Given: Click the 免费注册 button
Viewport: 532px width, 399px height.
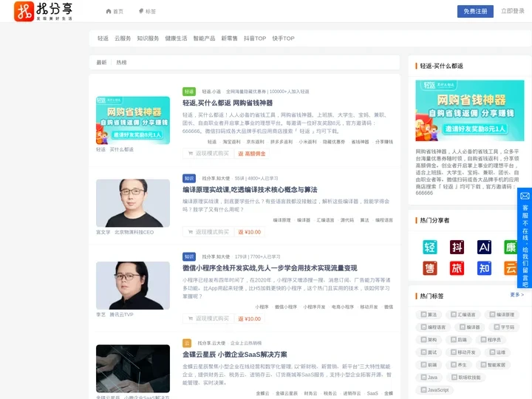Looking at the screenshot, I should [x=475, y=11].
